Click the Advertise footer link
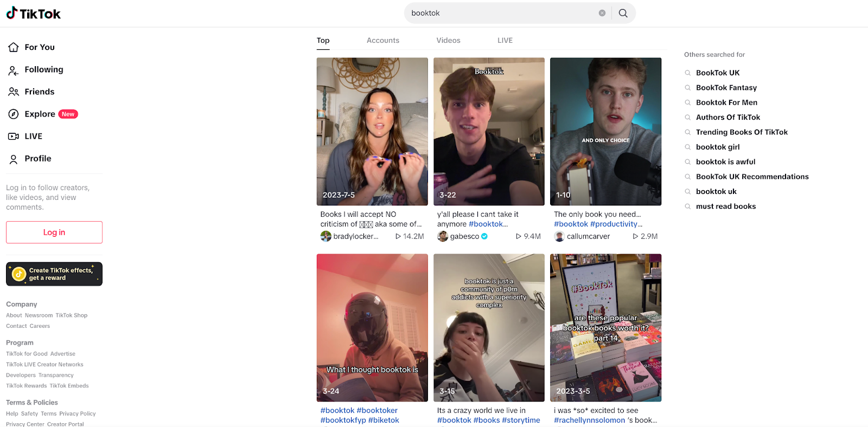Image resolution: width=868 pixels, height=427 pixels. (63, 354)
